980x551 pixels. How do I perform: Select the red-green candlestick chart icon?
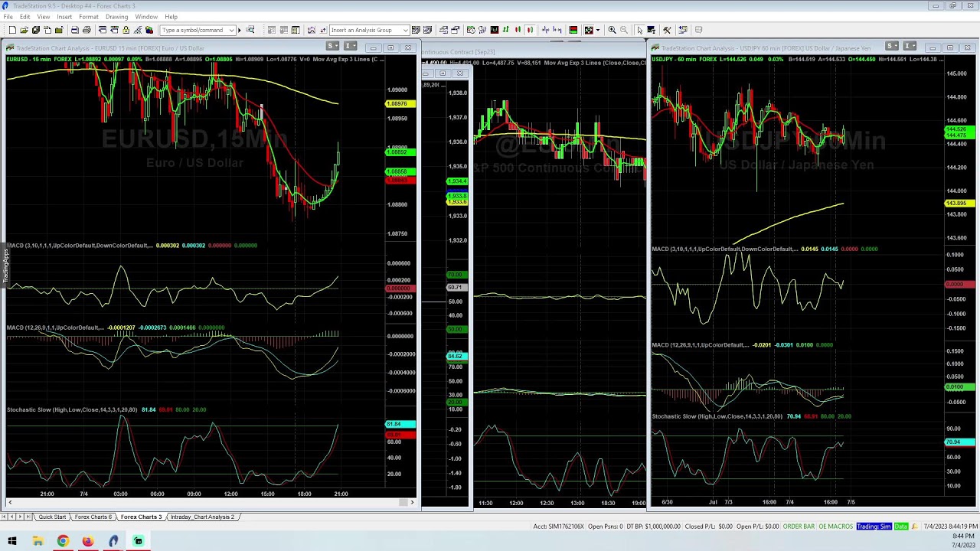(518, 30)
